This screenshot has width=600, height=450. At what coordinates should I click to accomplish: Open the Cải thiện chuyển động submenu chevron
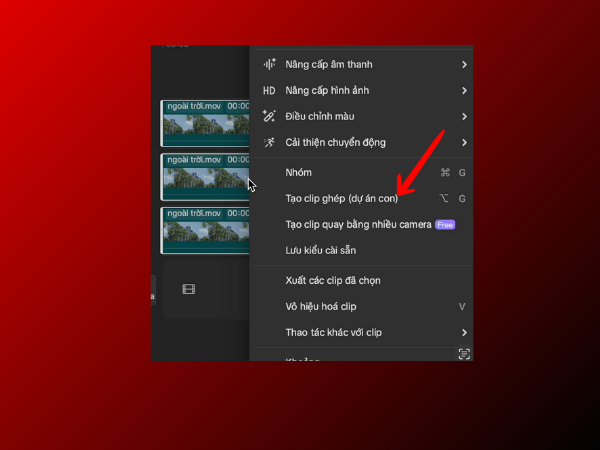point(464,143)
